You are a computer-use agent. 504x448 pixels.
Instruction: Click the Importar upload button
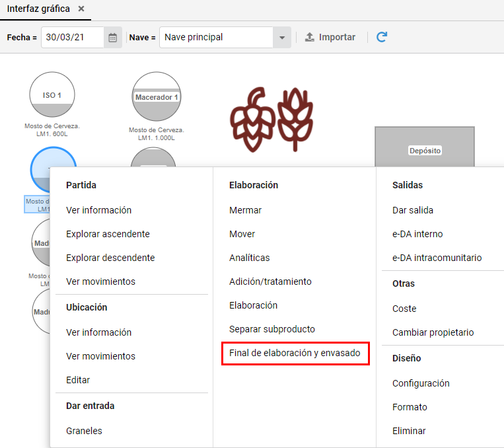(x=330, y=37)
